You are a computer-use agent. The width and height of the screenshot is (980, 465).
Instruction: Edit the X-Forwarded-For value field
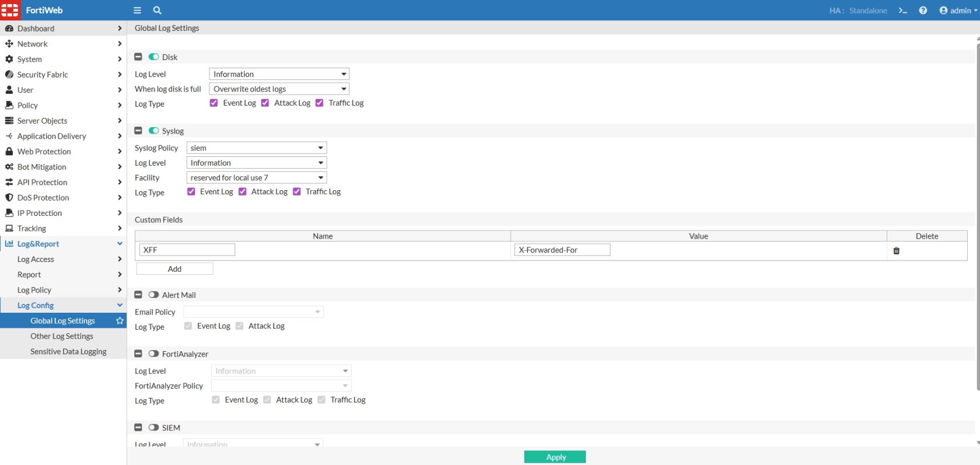pyautogui.click(x=562, y=250)
